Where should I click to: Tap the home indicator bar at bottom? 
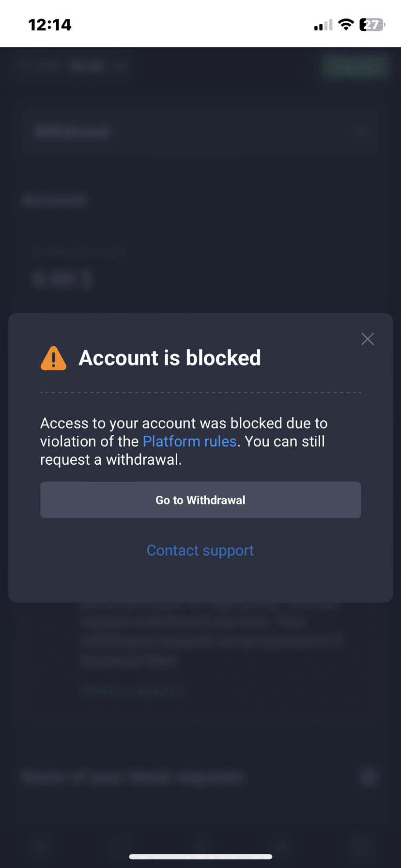200,856
